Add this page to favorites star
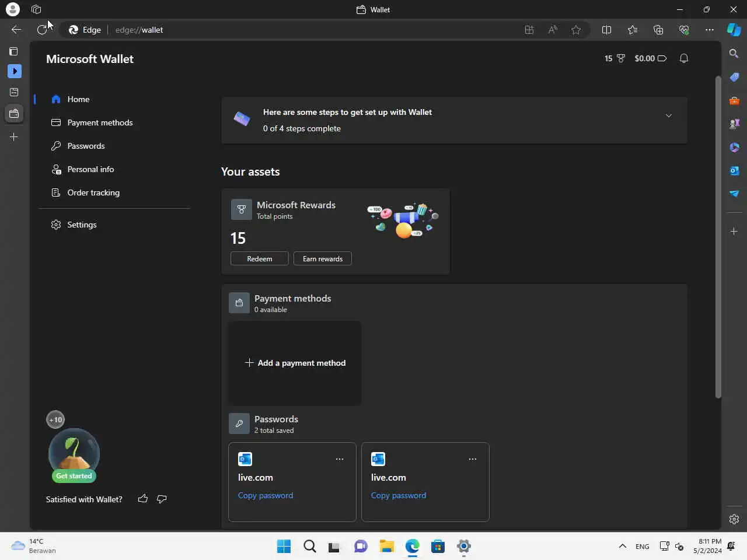 [x=576, y=30]
